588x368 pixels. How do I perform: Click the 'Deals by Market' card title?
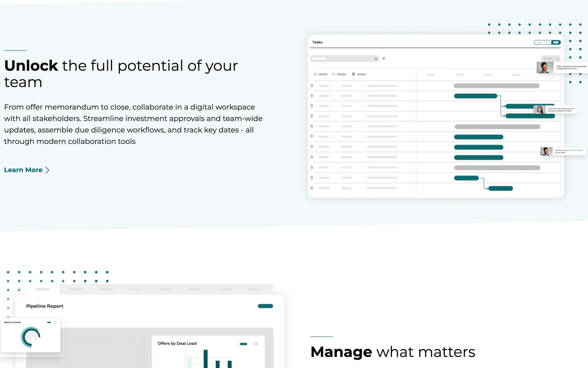tap(12, 322)
